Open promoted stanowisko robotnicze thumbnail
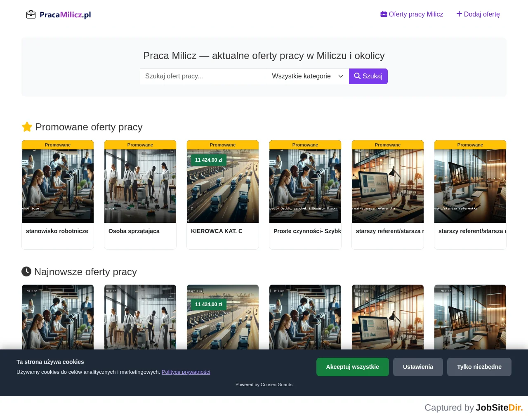This screenshot has height=420, width=528. click(58, 186)
